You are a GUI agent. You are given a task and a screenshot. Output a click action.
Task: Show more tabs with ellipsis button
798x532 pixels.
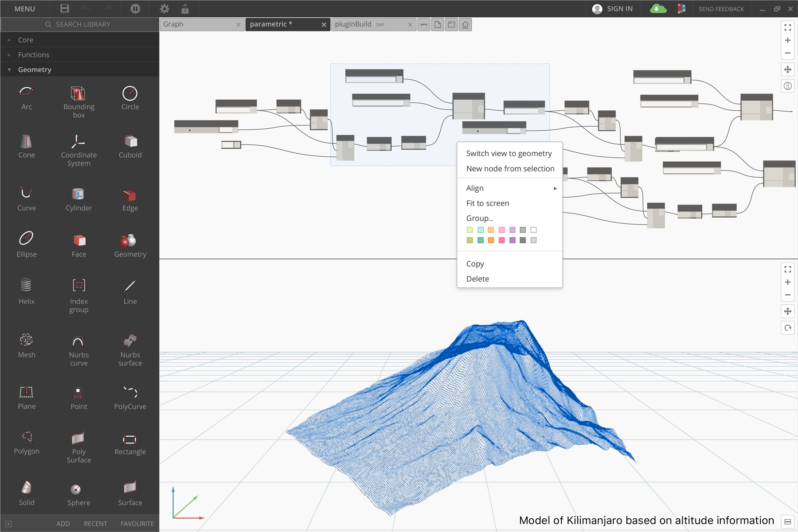coord(424,24)
